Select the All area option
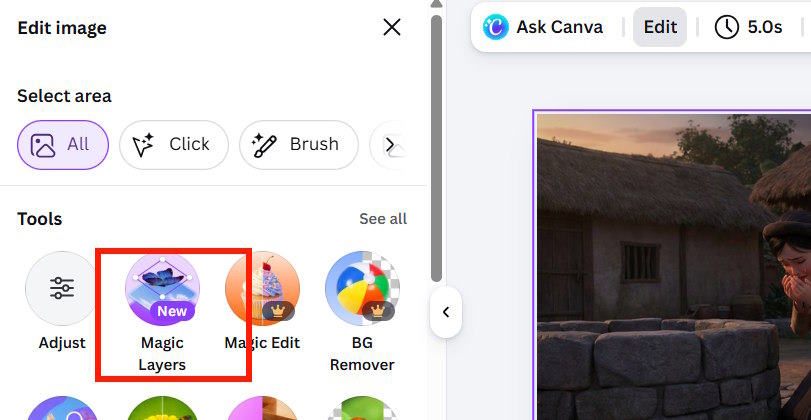This screenshot has height=420, width=811. (62, 145)
